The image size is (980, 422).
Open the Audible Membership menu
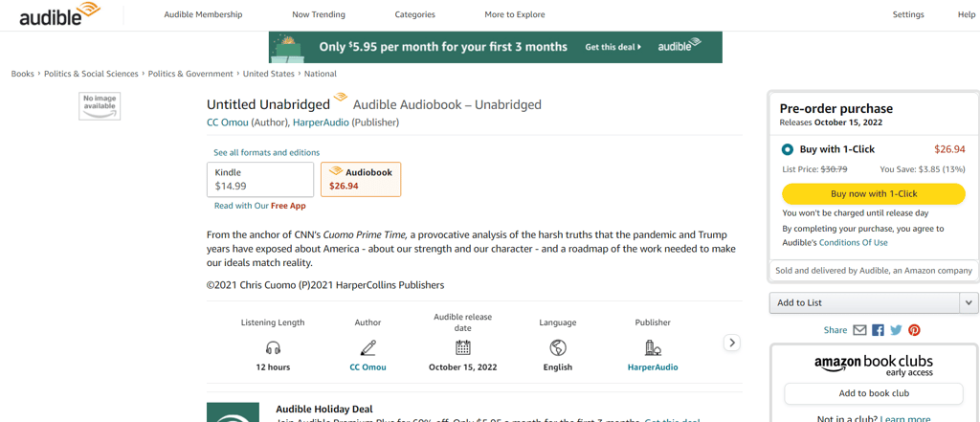203,14
